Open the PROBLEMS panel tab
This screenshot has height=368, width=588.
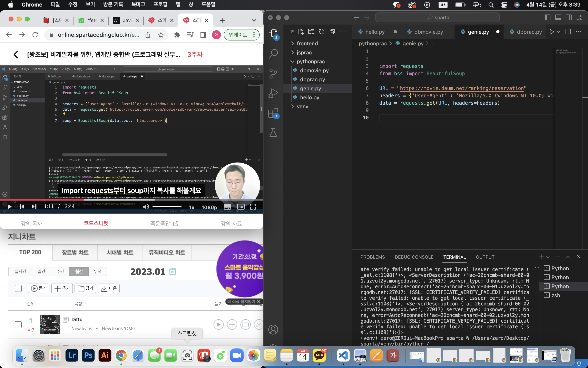pyautogui.click(x=372, y=257)
